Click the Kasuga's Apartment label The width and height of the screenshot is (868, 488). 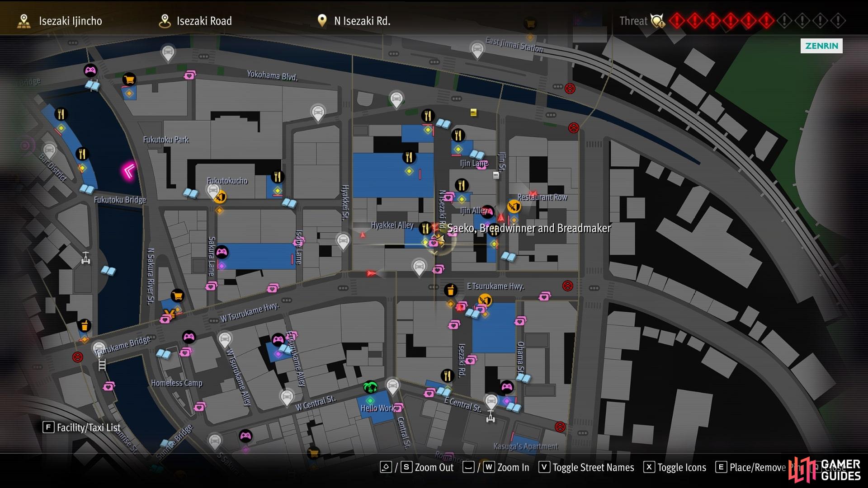[x=526, y=446]
